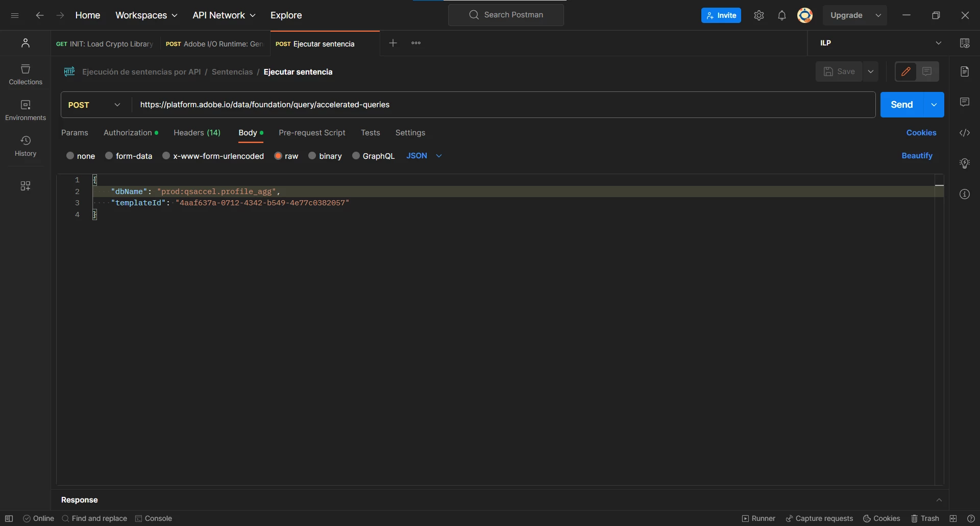This screenshot has height=526, width=980.
Task: Open the ILP environment selector
Action: pyautogui.click(x=881, y=43)
